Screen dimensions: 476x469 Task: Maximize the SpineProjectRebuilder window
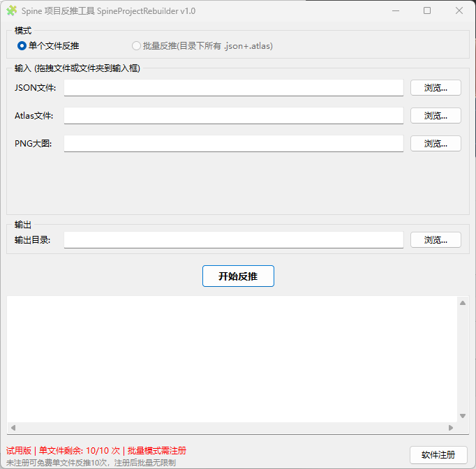click(x=427, y=10)
